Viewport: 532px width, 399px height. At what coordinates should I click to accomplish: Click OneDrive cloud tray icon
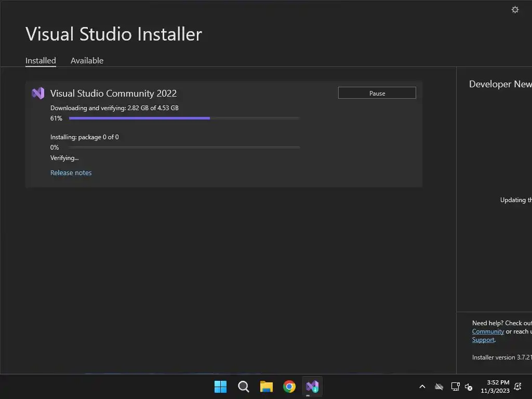[x=439, y=387]
